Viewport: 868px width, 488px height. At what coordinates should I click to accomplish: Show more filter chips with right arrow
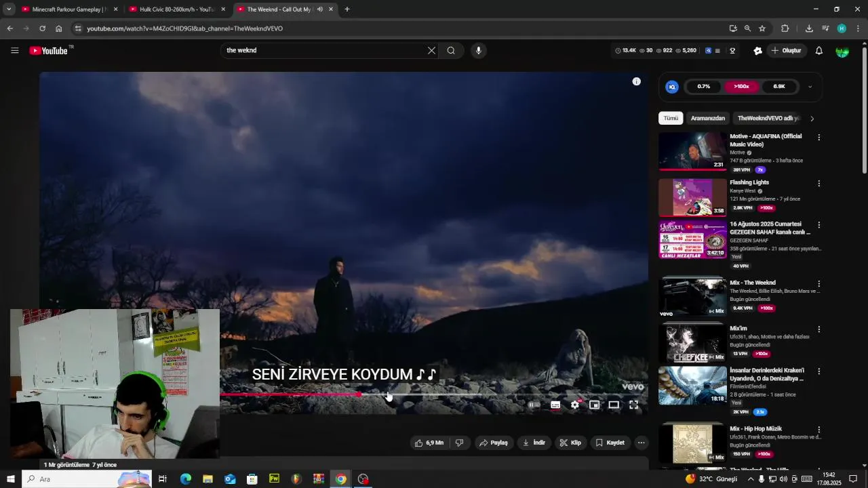coord(812,119)
